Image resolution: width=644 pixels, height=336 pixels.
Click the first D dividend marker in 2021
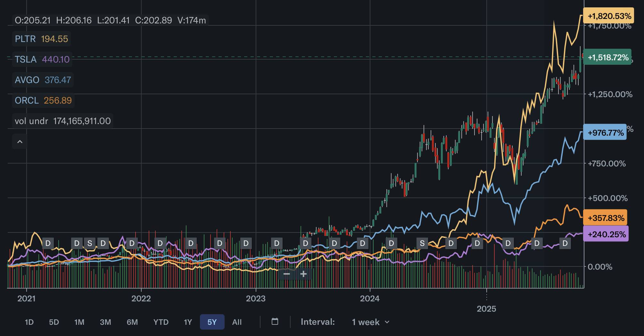(48, 243)
